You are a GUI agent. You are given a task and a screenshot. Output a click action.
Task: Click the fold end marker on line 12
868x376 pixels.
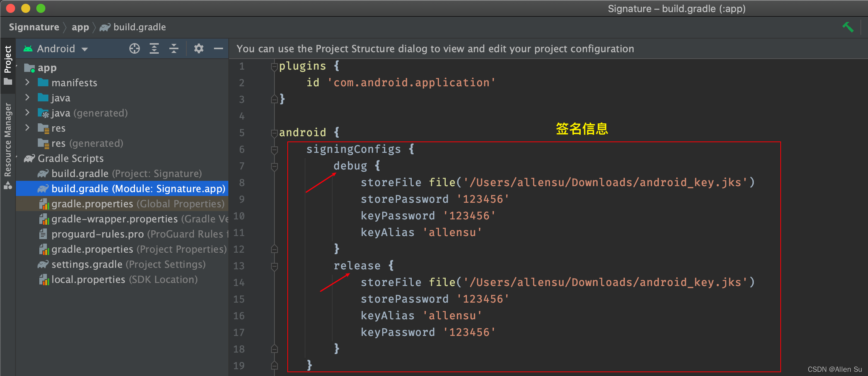pos(274,249)
